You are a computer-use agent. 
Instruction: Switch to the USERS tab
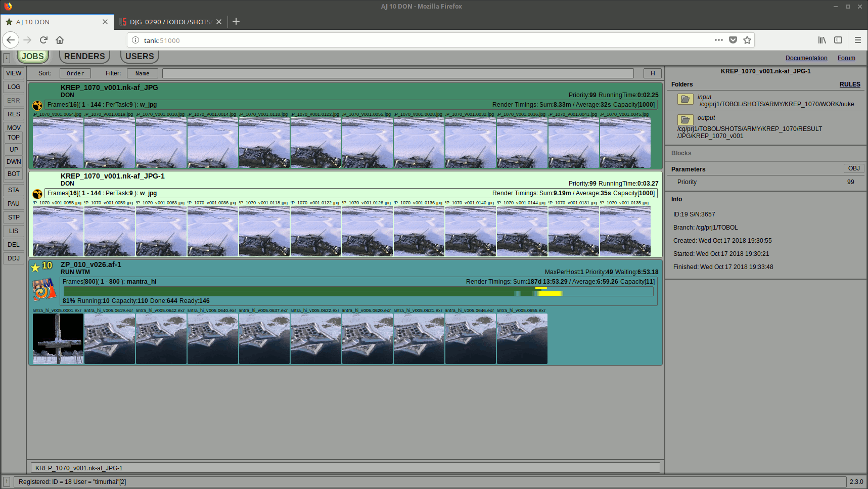click(140, 56)
